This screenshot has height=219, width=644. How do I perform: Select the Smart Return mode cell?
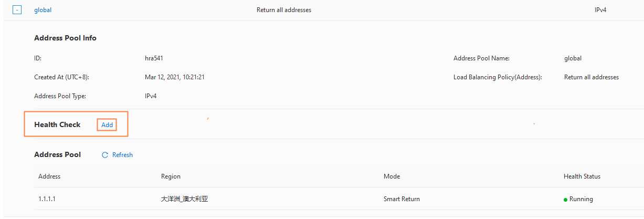point(402,199)
